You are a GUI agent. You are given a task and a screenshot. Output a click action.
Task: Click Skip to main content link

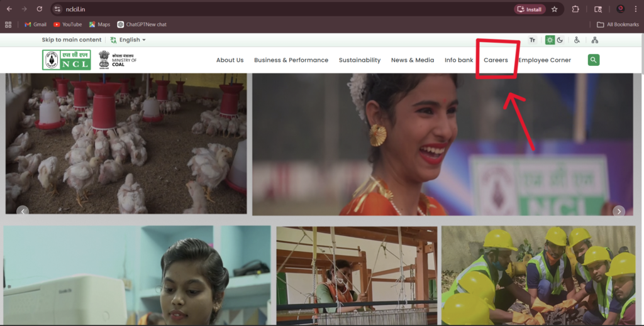[71, 40]
